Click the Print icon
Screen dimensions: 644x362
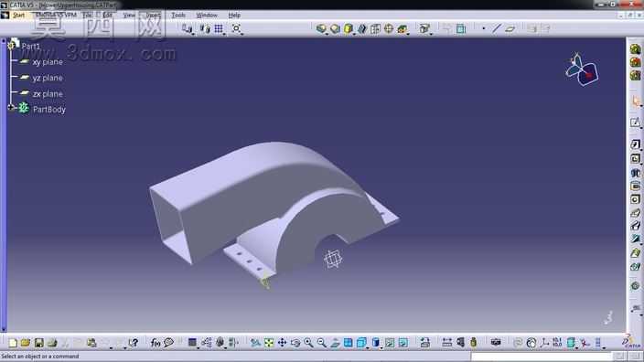(52, 343)
